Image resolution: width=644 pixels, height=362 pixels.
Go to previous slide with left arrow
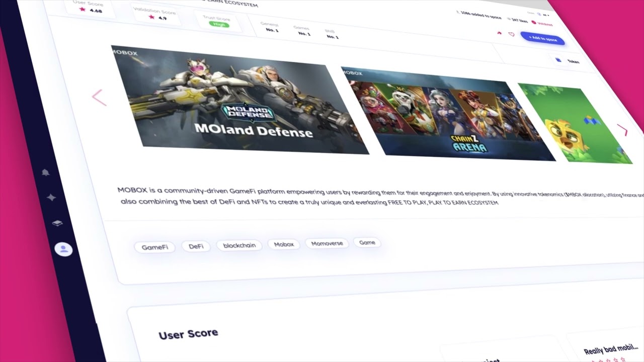click(x=99, y=98)
